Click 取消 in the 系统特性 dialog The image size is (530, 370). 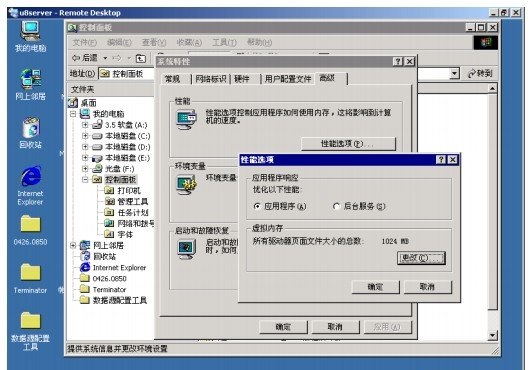(x=335, y=327)
